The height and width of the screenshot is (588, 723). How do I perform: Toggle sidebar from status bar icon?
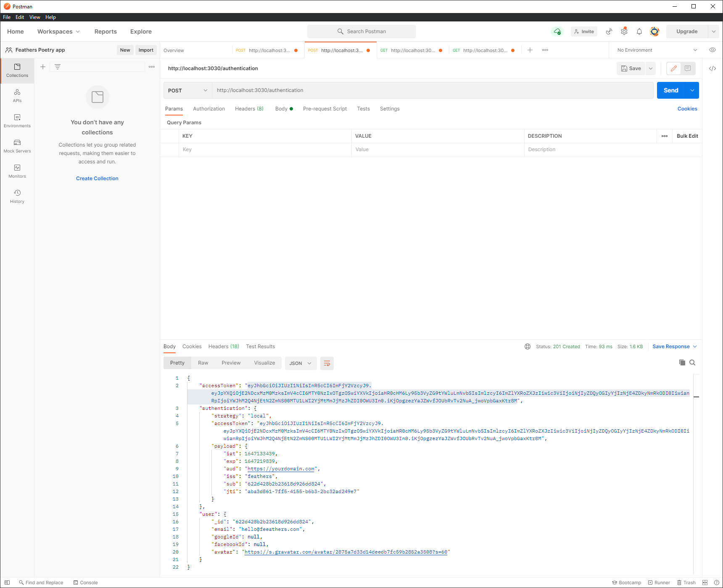tap(7, 583)
